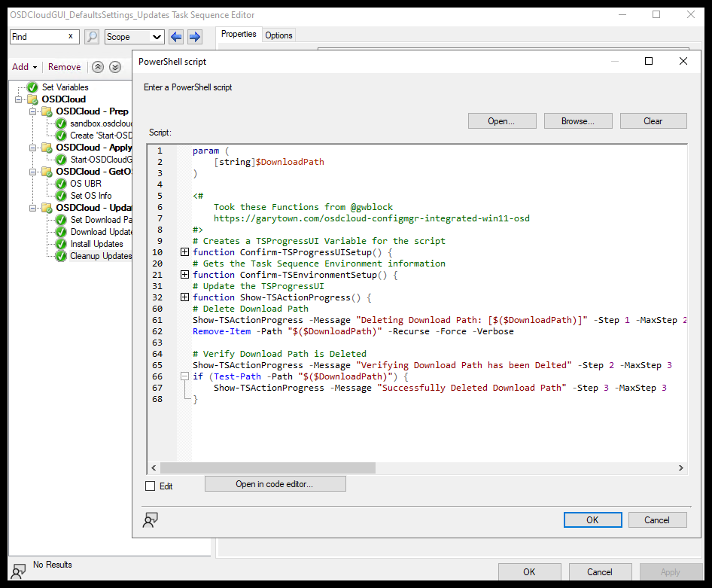Viewport: 712px width, 588px height.
Task: Collapse the OSDCloud - Prep tree group
Action: click(x=32, y=111)
